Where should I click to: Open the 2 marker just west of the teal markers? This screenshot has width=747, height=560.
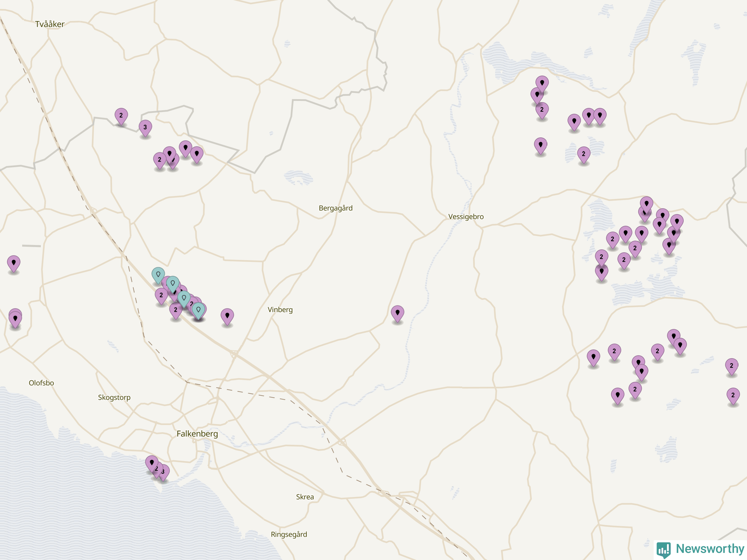click(x=161, y=296)
